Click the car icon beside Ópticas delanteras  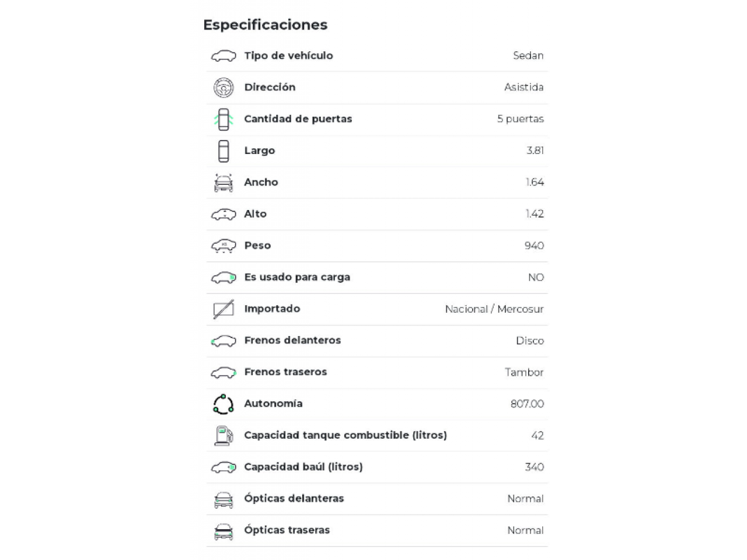pyautogui.click(x=224, y=499)
